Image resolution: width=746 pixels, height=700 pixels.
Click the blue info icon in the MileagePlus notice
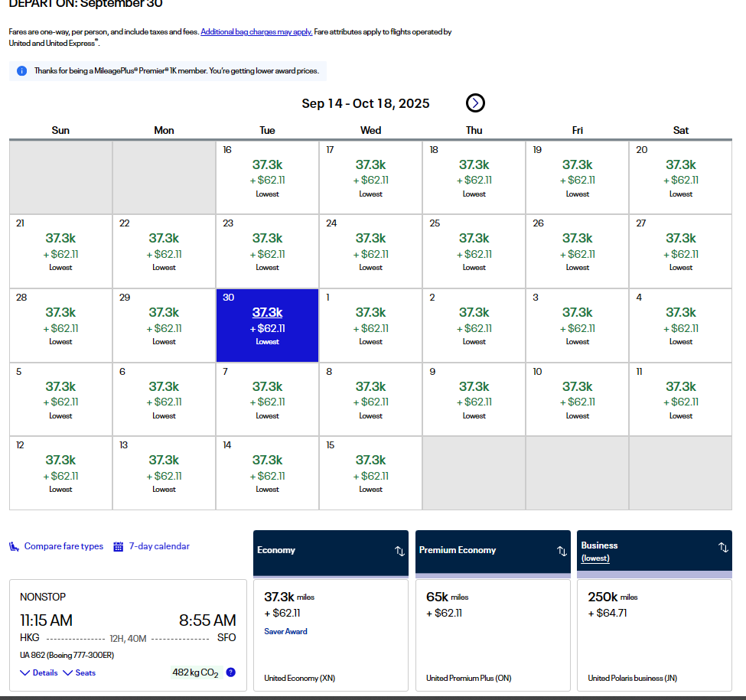(21, 71)
